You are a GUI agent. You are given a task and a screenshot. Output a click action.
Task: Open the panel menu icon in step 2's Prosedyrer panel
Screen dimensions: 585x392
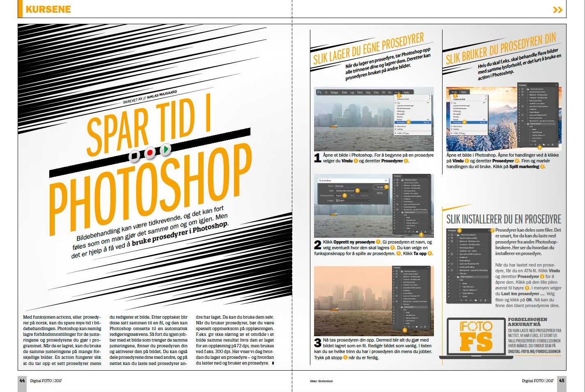pyautogui.click(x=429, y=176)
